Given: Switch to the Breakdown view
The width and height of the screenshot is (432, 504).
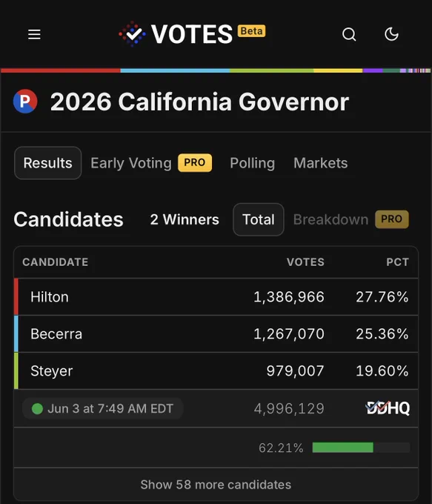Looking at the screenshot, I should point(330,219).
